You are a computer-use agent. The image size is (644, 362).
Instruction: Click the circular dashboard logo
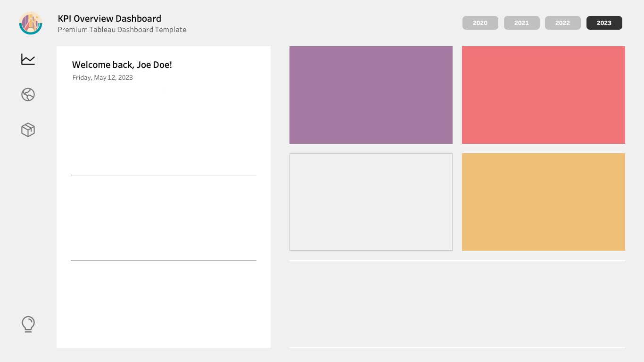click(x=30, y=23)
